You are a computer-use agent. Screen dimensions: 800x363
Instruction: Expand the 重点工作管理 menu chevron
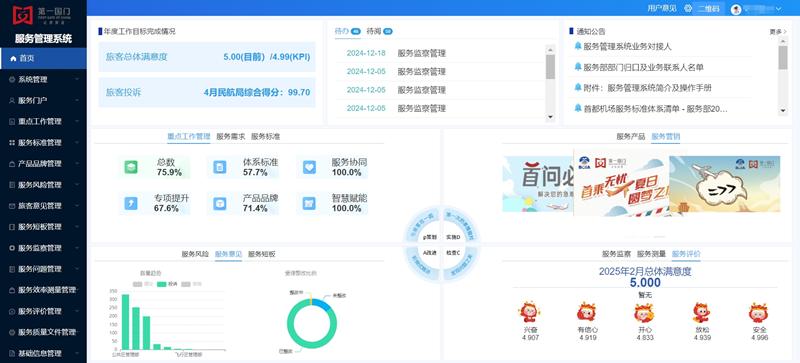click(77, 122)
